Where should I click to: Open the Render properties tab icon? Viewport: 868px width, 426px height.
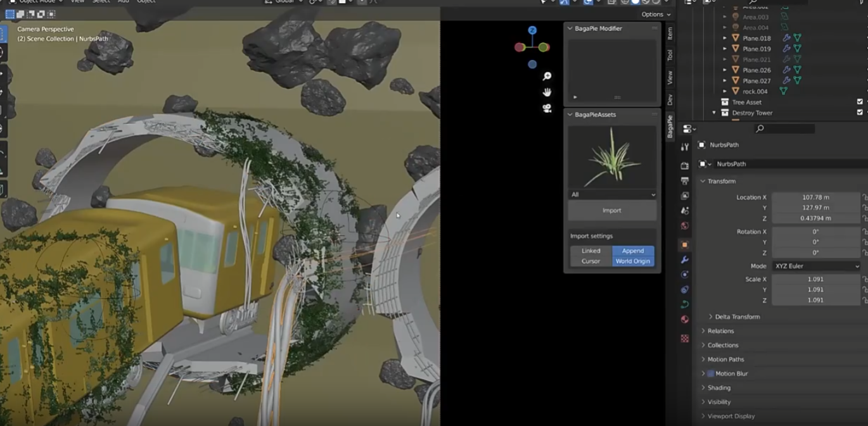tap(684, 166)
